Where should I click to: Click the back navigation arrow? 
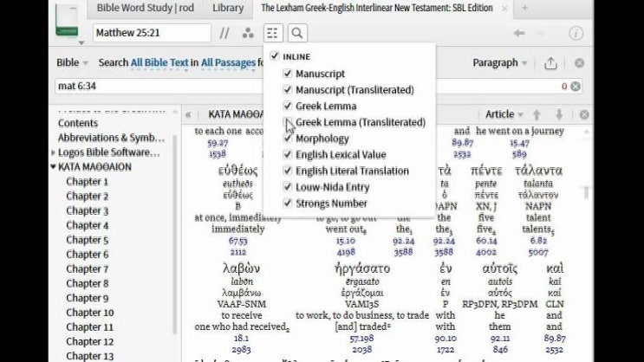pyautogui.click(x=519, y=34)
